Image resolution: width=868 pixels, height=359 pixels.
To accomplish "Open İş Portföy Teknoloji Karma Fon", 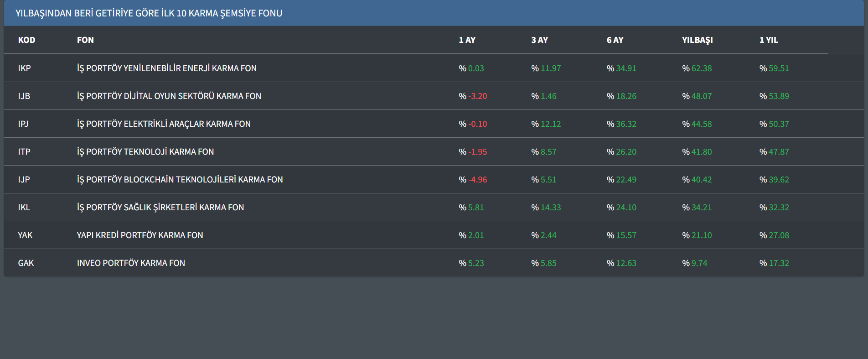I will pyautogui.click(x=145, y=152).
